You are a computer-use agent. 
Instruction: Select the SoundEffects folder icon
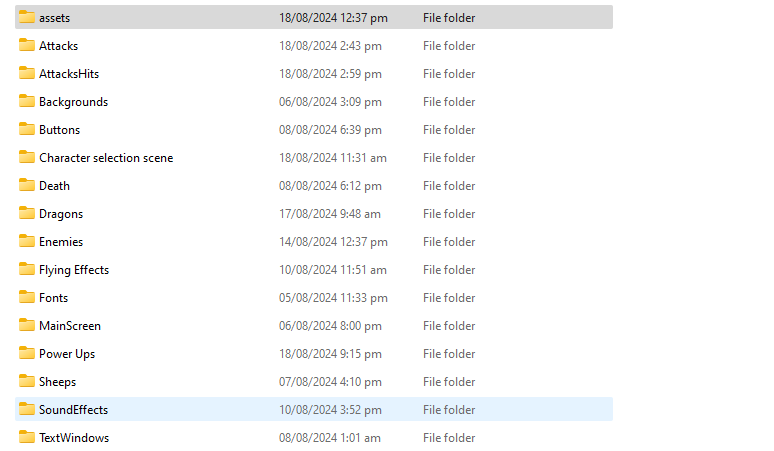click(27, 410)
